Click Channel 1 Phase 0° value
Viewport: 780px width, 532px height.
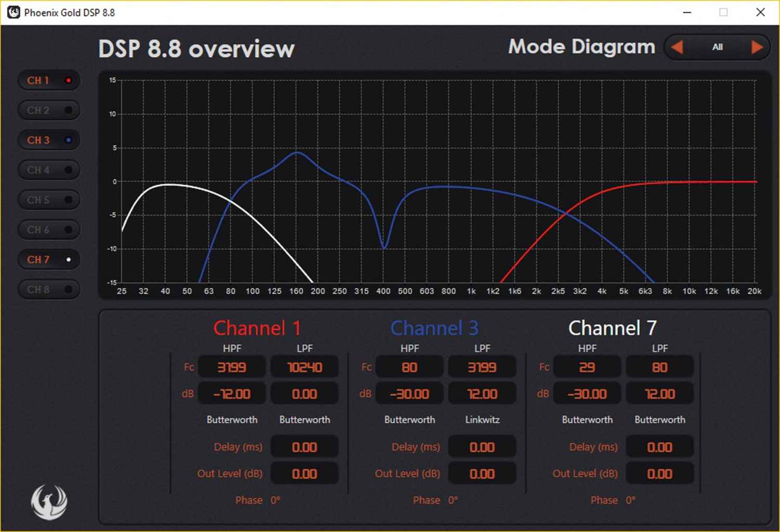coord(275,500)
